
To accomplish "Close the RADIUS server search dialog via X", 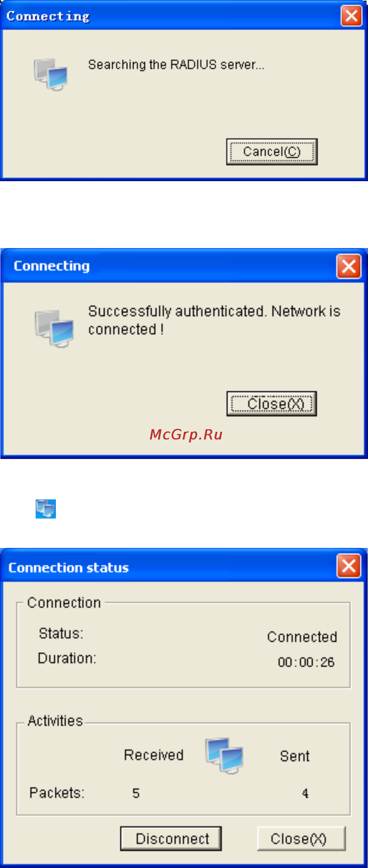I will coord(351,16).
